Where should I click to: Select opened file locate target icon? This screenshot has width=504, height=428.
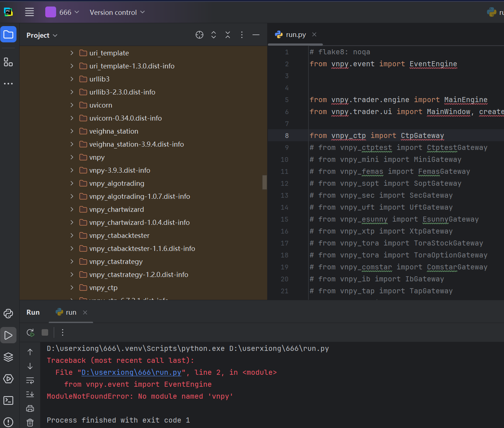click(199, 35)
